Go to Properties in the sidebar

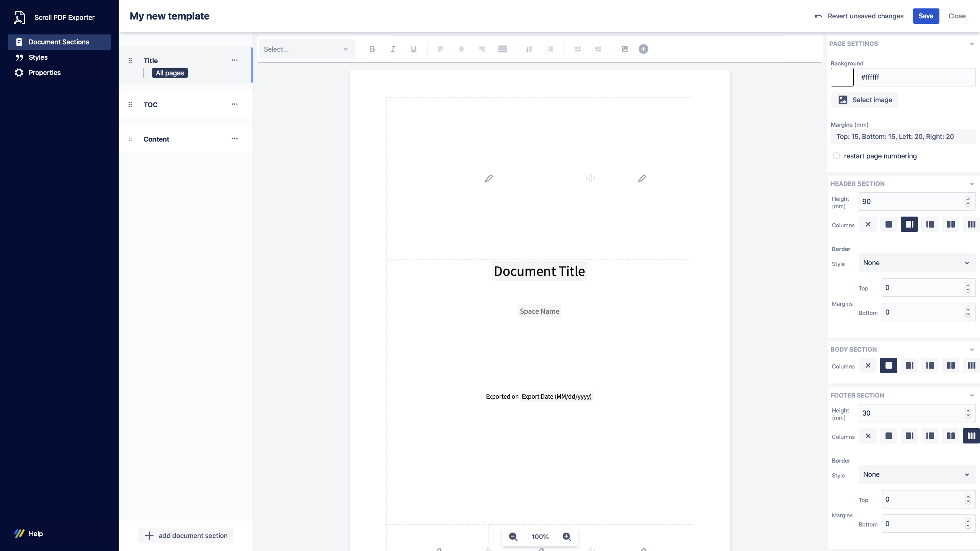(44, 73)
